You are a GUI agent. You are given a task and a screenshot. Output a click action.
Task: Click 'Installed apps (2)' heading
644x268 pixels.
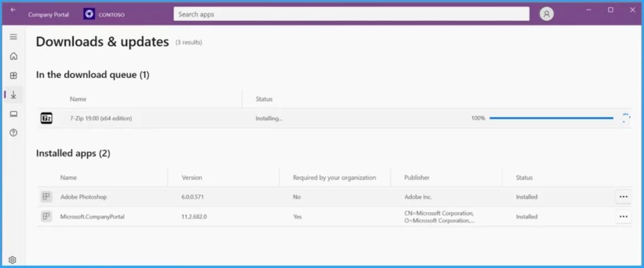(73, 154)
